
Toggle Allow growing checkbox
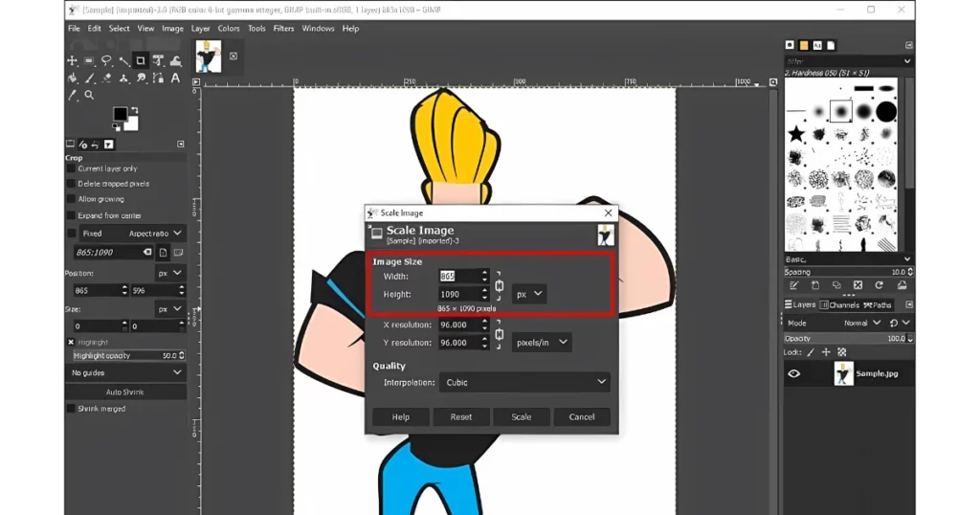[71, 199]
